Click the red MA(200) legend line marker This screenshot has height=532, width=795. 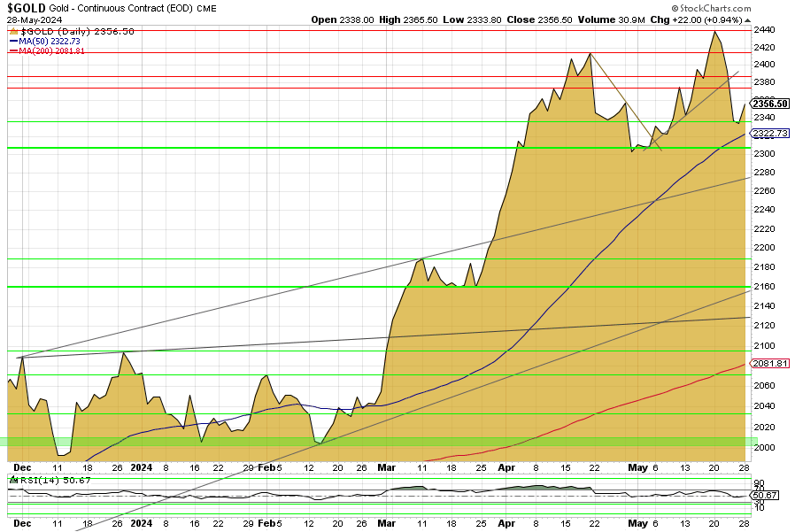[x=12, y=50]
